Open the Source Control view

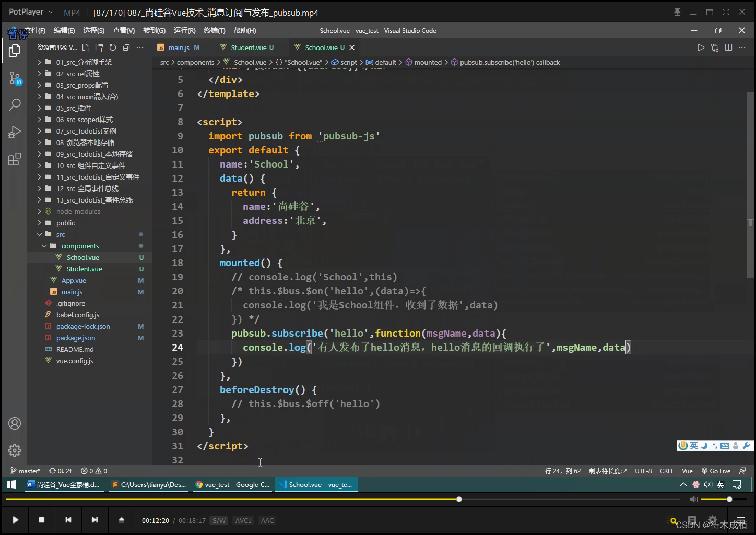[15, 79]
